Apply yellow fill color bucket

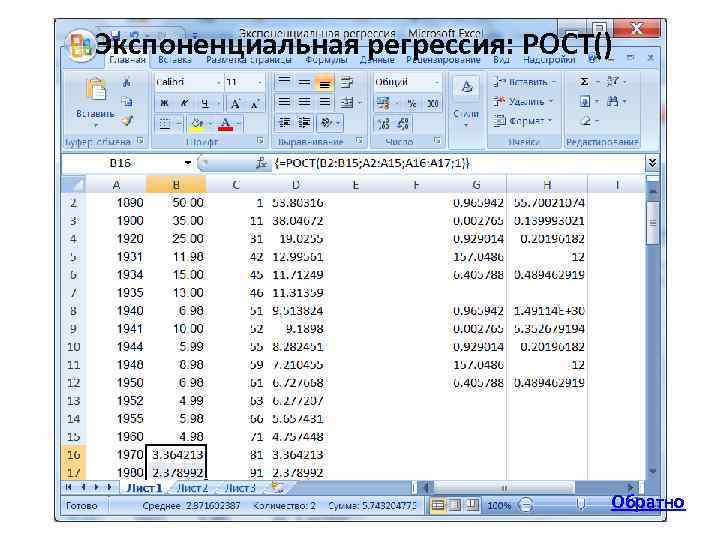pos(197,124)
